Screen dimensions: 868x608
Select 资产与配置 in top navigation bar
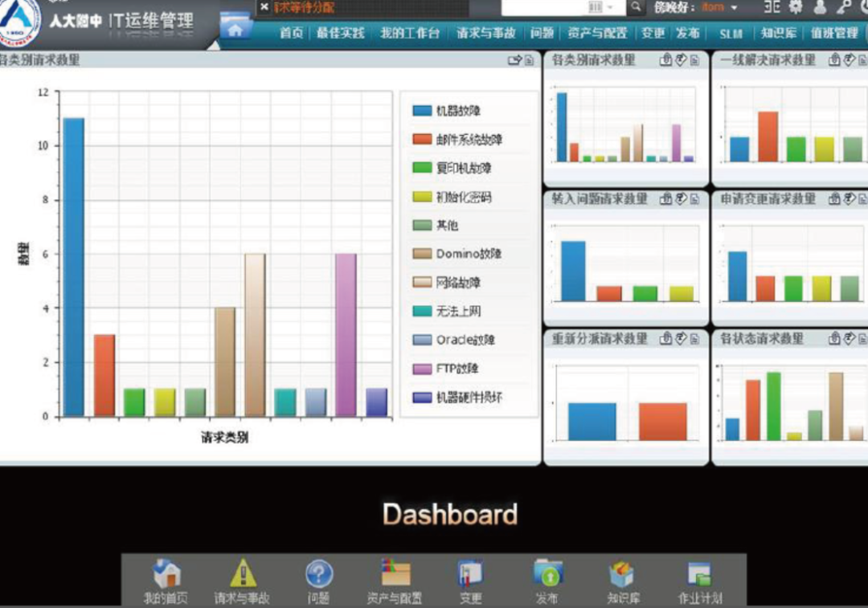[x=597, y=33]
